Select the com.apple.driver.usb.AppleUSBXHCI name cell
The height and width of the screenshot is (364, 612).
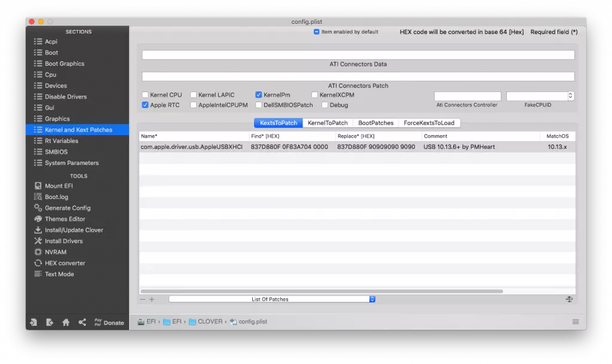[192, 146]
